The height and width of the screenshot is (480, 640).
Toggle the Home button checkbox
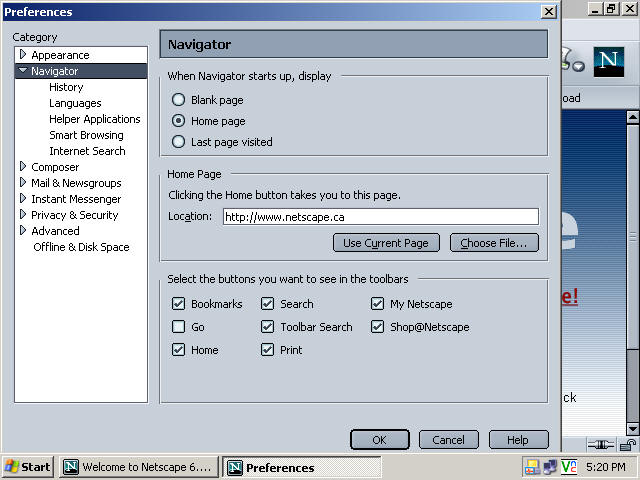[x=178, y=350]
